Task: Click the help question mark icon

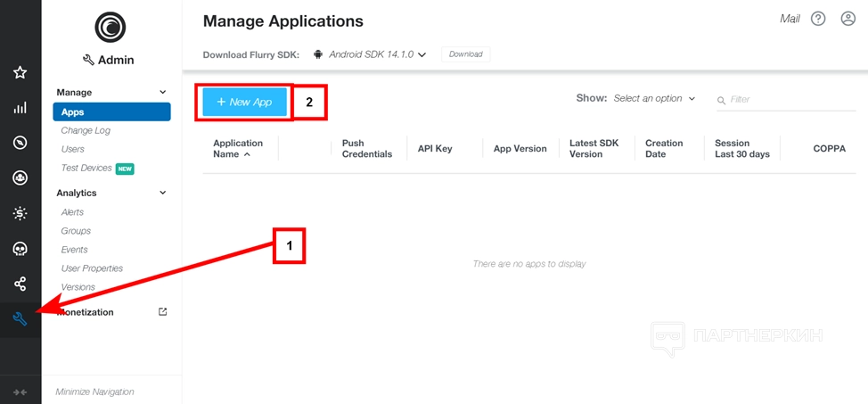Action: coord(818,19)
